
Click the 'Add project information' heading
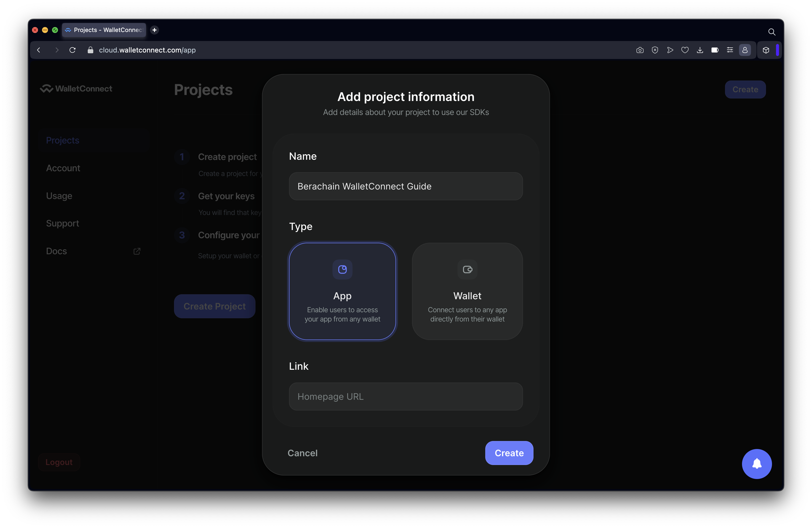tap(406, 96)
